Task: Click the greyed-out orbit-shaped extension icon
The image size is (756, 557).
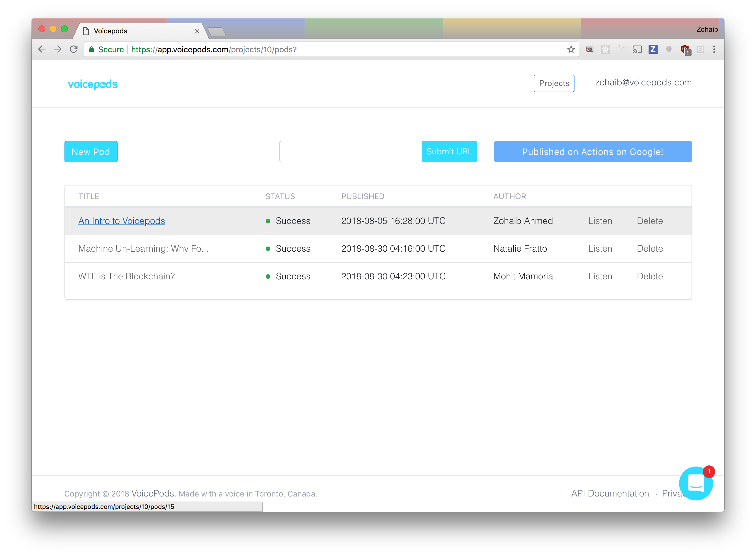Action: 621,49
